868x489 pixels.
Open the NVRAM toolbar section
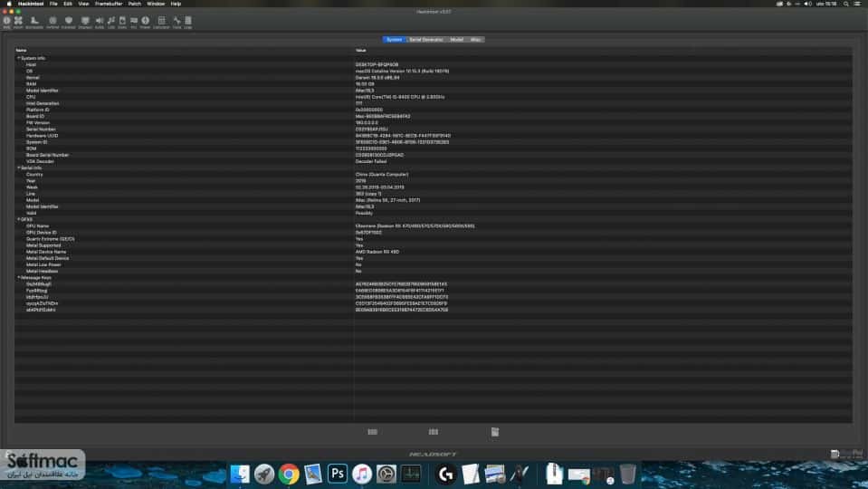pyautogui.click(x=52, y=22)
